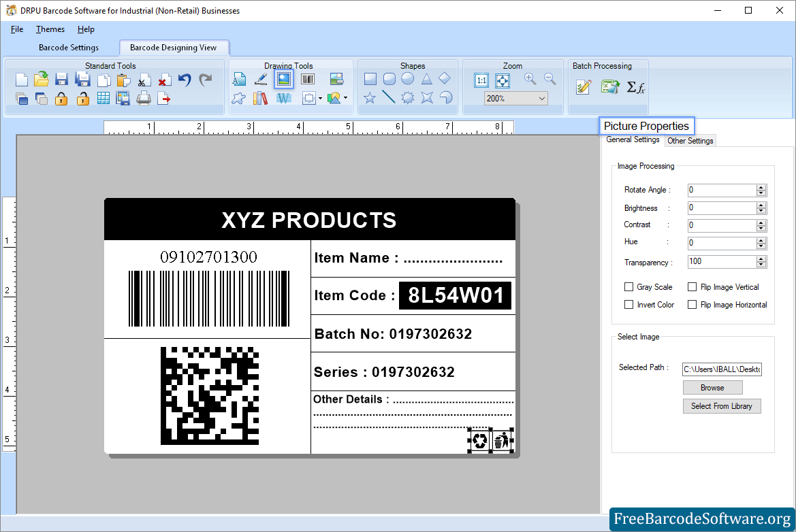Increase Rotate Angle with the up arrow
The width and height of the screenshot is (796, 532).
pos(761,187)
